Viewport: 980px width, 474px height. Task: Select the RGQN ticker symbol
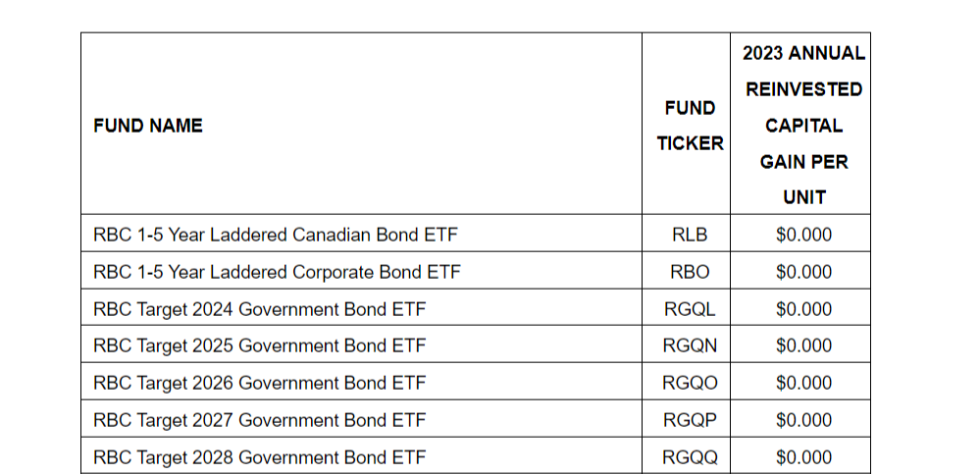pos(690,345)
